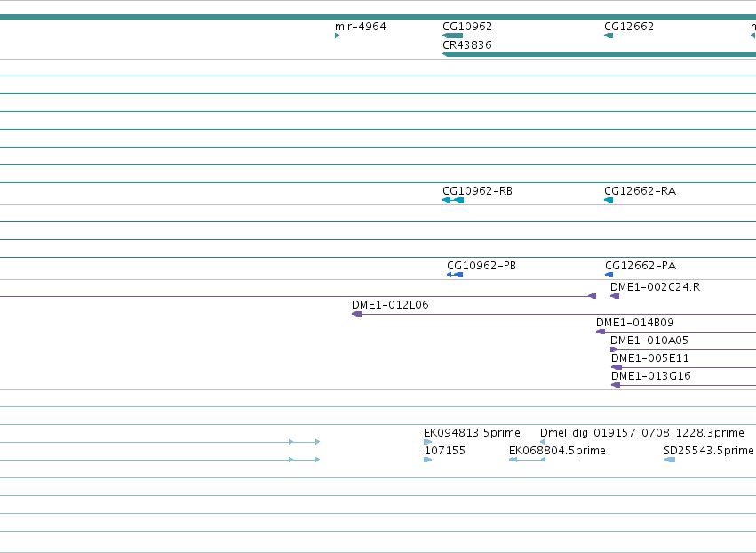Click the CG10962-PB protein glyph
The width and height of the screenshot is (756, 553).
[455, 275]
